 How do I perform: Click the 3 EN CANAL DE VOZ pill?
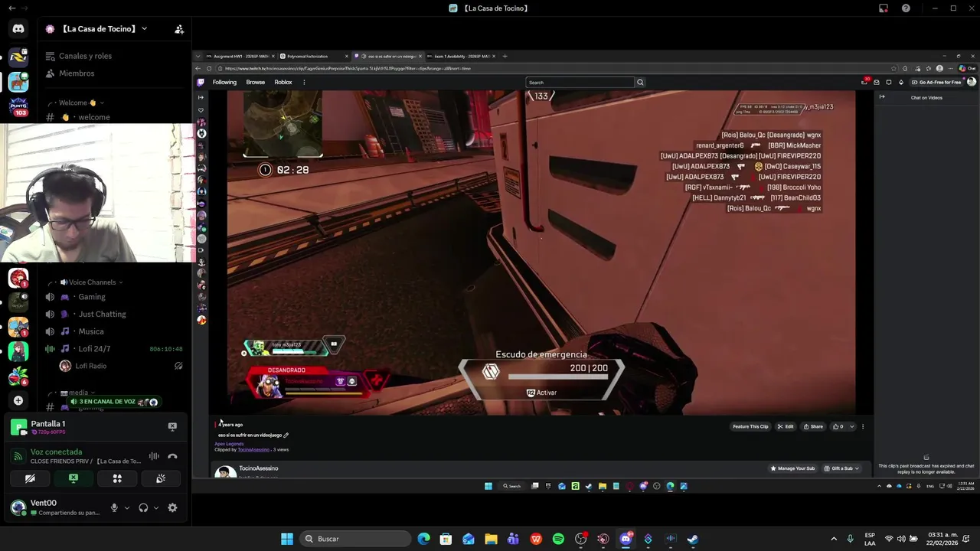[114, 402]
